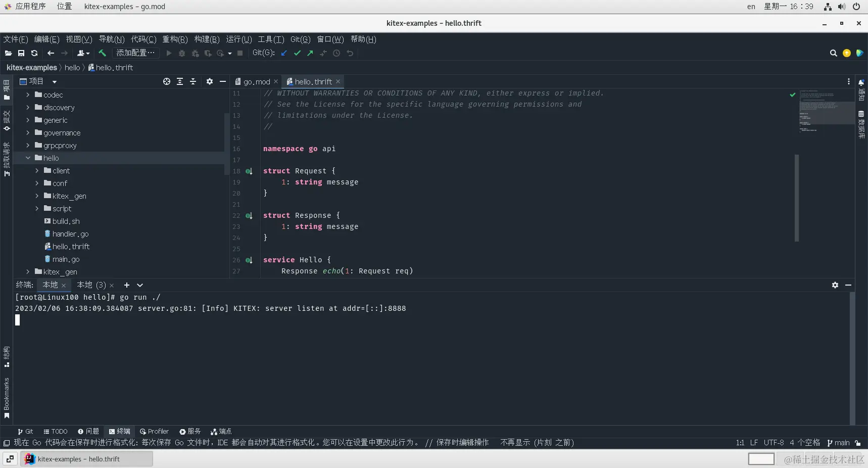Screen dimensions: 868x468
Task: Toggle tool window bars in the status bar corner
Action: (x=7, y=443)
